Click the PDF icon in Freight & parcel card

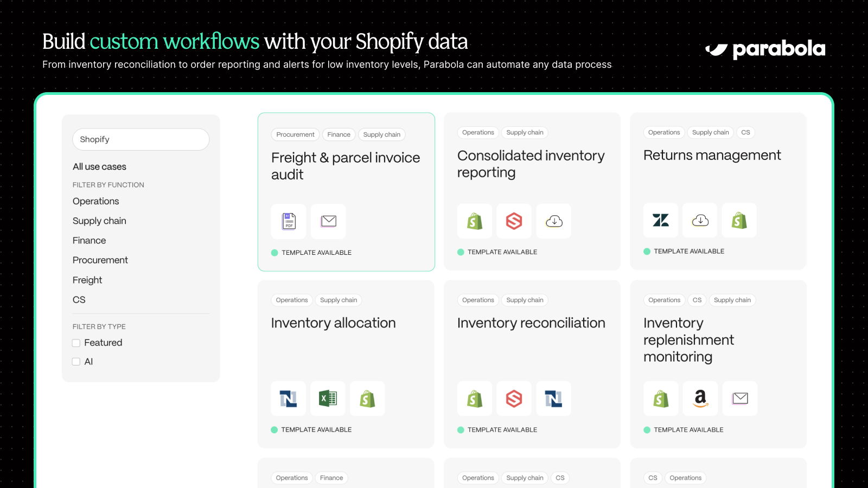click(289, 221)
